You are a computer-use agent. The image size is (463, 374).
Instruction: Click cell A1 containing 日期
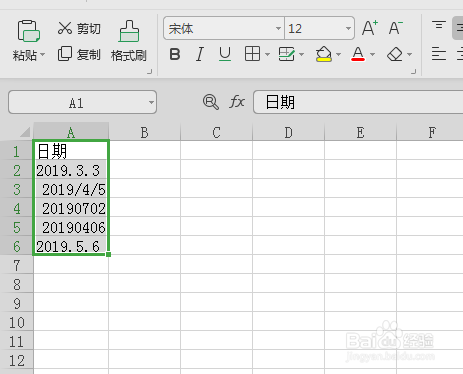click(71, 151)
